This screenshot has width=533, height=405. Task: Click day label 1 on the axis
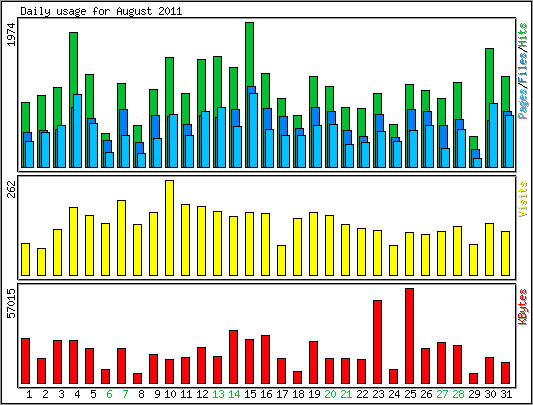click(29, 394)
